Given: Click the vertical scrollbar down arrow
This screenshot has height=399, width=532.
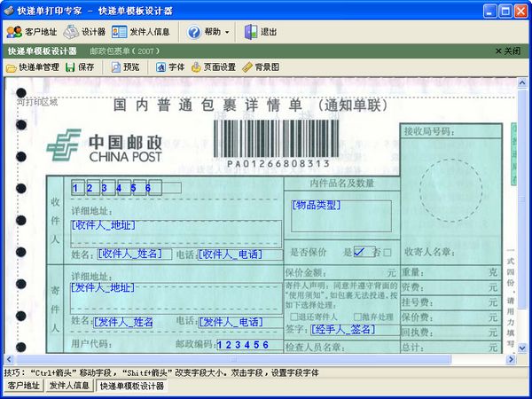Looking at the screenshot, I should (522, 348).
